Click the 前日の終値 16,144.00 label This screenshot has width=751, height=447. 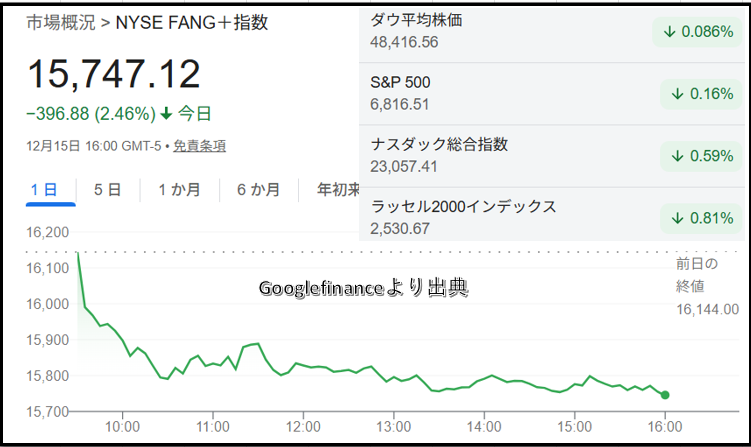(706, 286)
